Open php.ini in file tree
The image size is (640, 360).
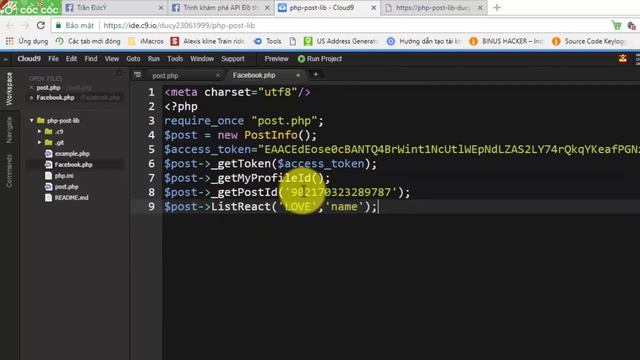64,176
